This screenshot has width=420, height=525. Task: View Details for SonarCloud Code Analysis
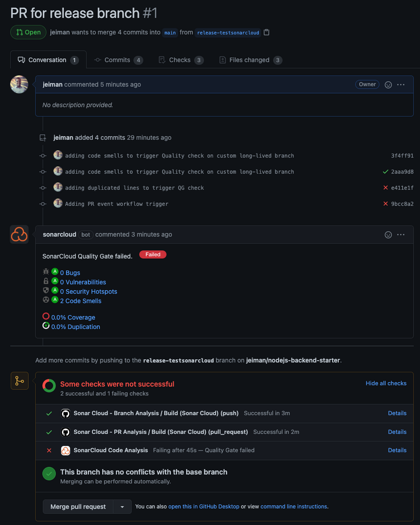click(397, 450)
